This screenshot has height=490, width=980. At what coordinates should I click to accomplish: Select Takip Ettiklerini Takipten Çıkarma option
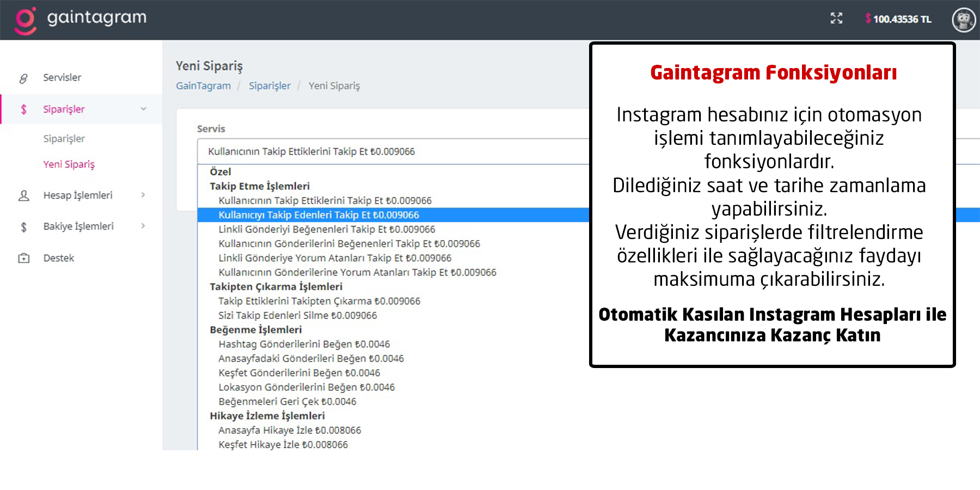coord(319,301)
